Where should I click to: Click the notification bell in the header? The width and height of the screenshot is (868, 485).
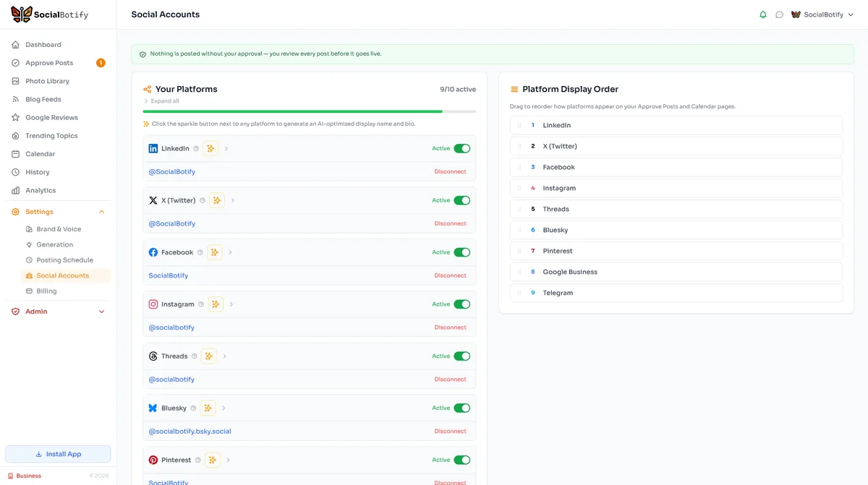pyautogui.click(x=762, y=14)
